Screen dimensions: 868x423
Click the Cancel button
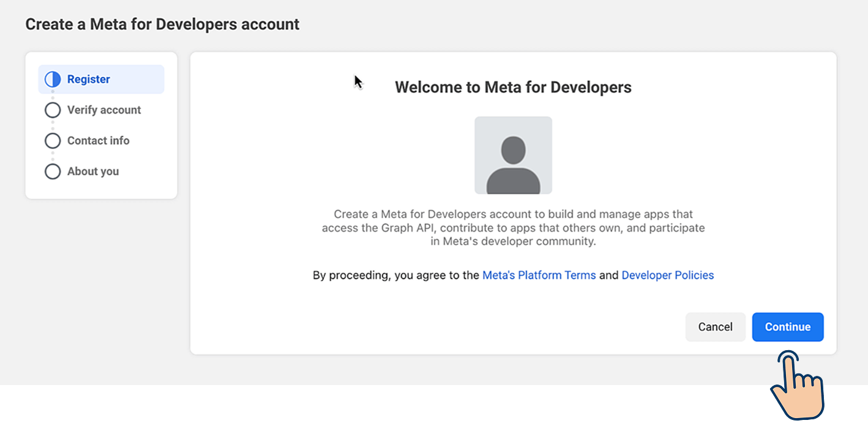click(x=715, y=327)
